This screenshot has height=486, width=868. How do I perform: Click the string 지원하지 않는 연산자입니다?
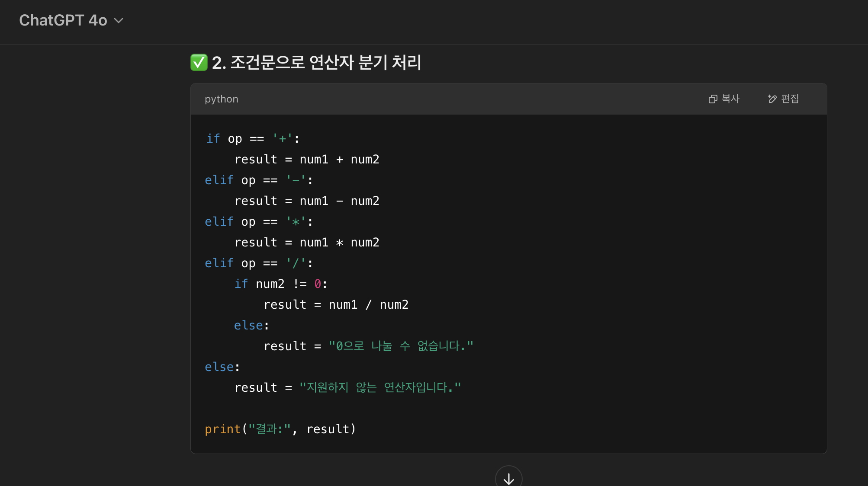coord(380,387)
